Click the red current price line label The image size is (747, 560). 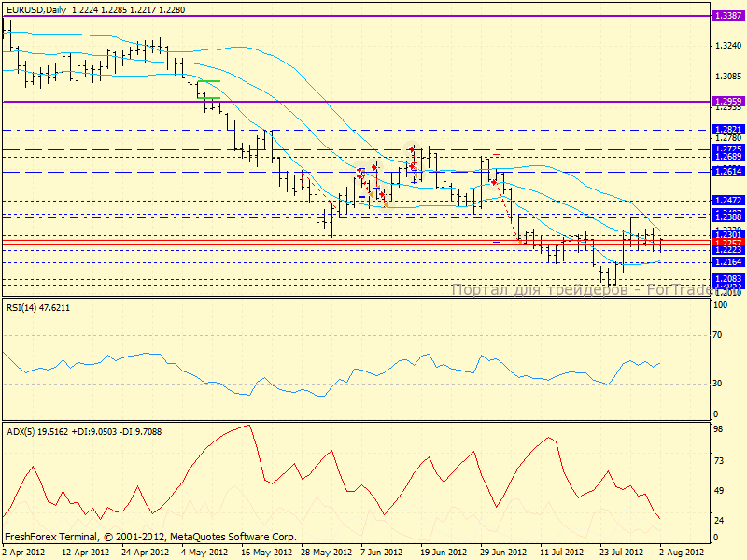[x=726, y=243]
